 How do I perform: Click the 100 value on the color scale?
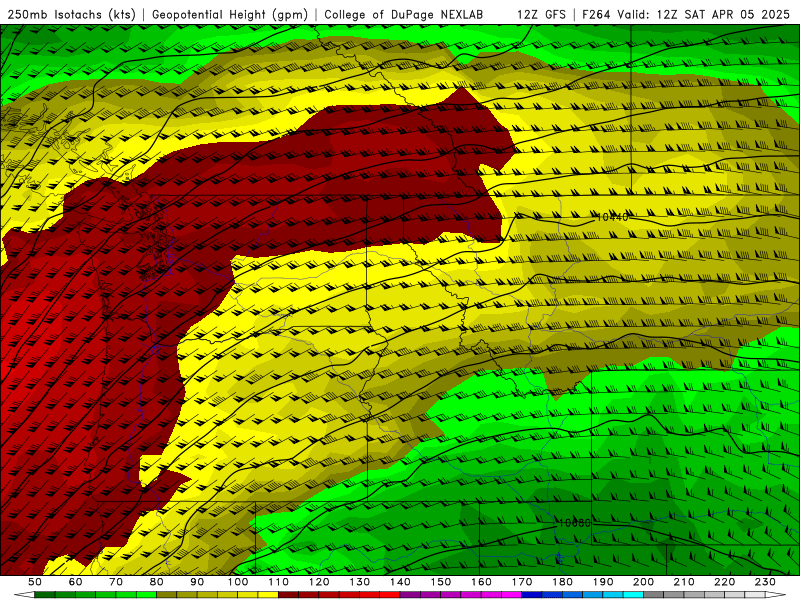(x=238, y=582)
